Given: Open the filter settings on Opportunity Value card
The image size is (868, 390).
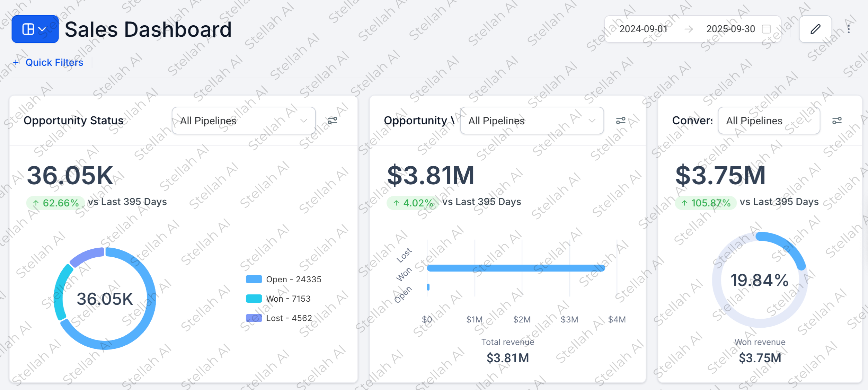Looking at the screenshot, I should [620, 120].
